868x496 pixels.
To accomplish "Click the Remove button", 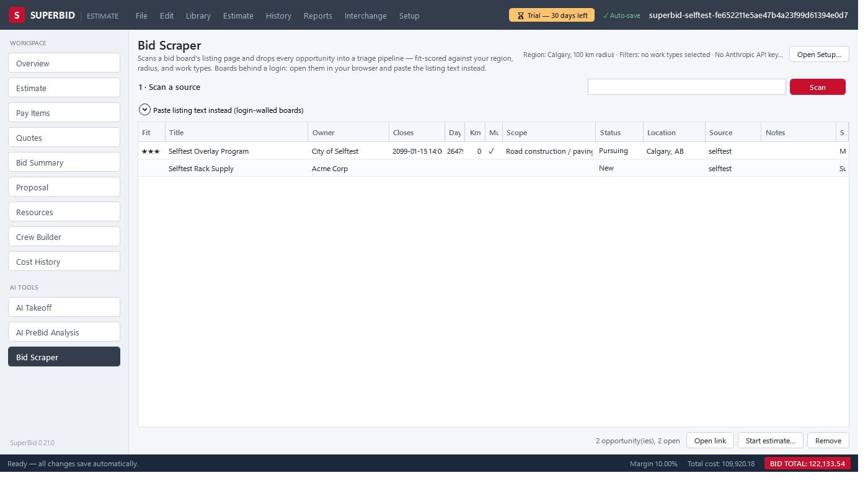I will point(828,440).
